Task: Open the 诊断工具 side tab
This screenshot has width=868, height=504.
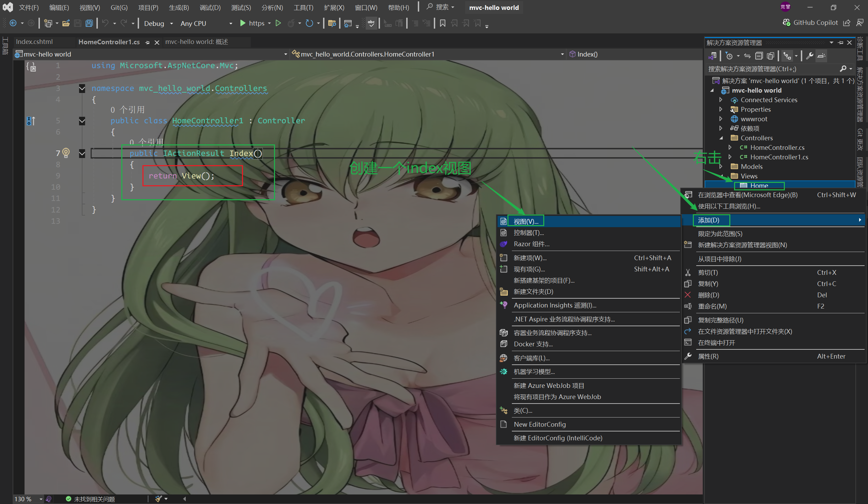Action: pyautogui.click(x=860, y=48)
